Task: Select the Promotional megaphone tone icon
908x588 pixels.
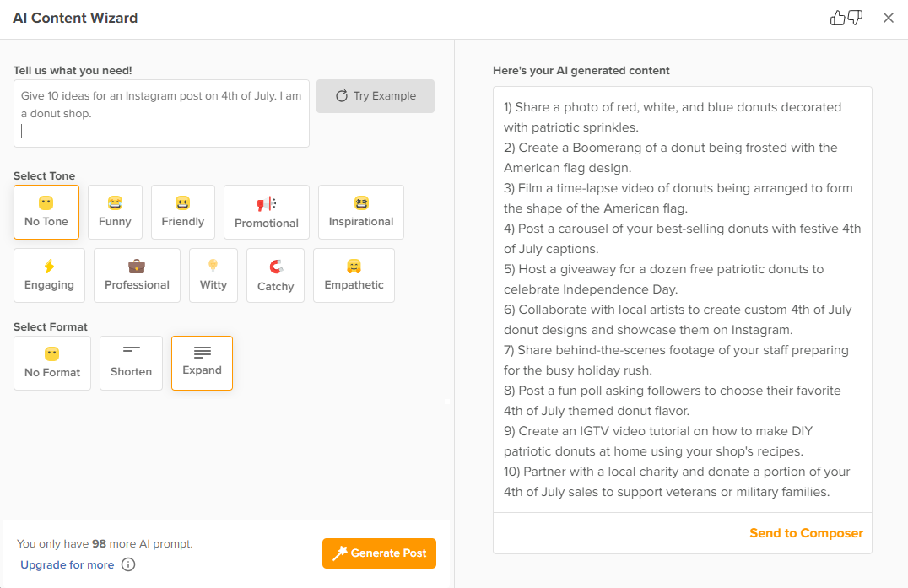Action: tap(267, 202)
